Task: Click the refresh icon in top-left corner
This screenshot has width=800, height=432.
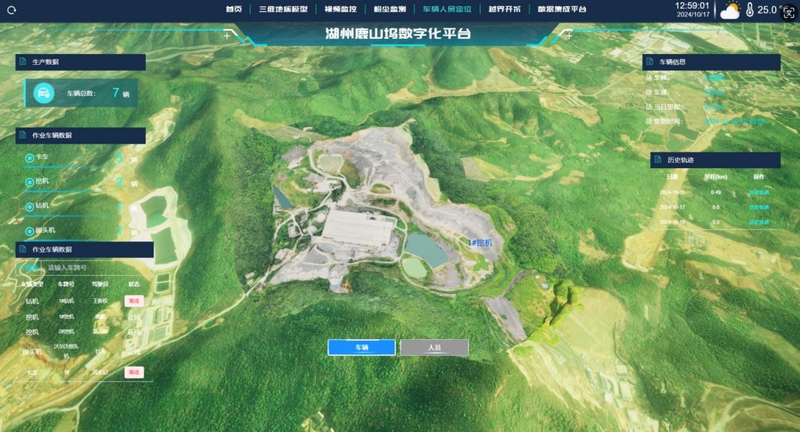Action: point(11,10)
